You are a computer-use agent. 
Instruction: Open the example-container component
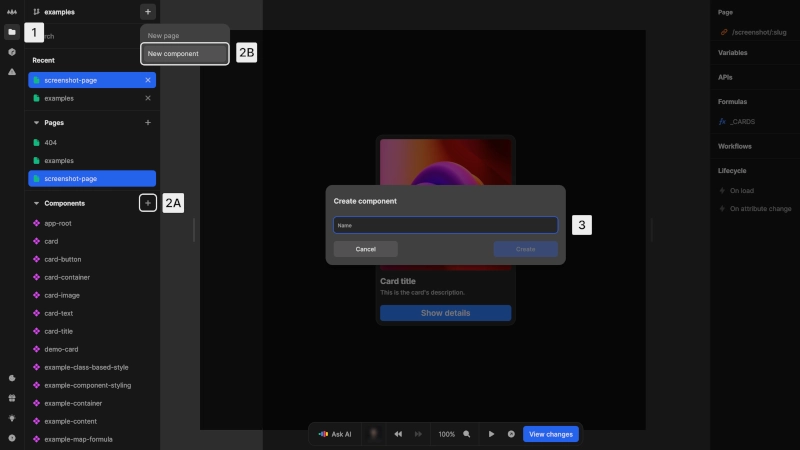pos(92,403)
